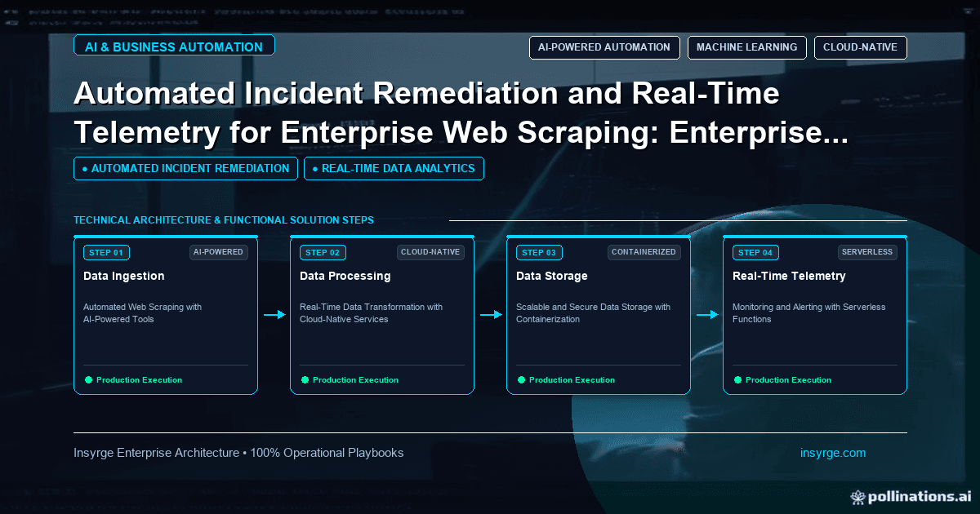Select the MACHINE LEARNING tag
This screenshot has width=980, height=514.
point(747,47)
